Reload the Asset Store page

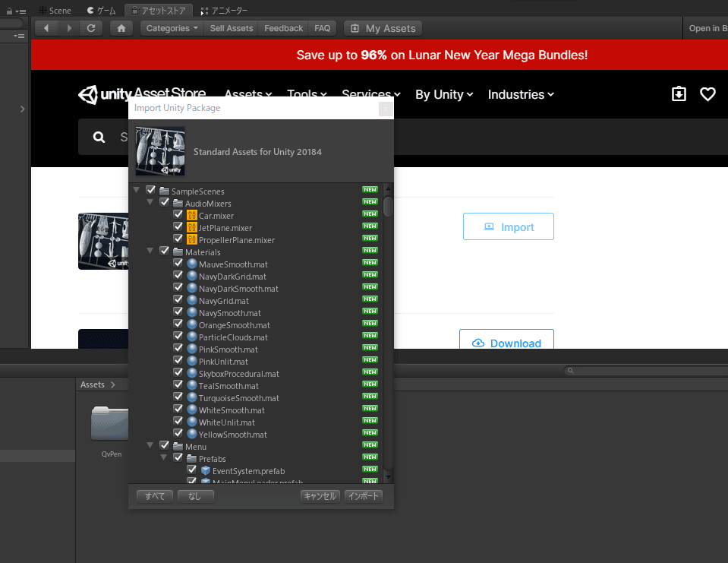pos(90,28)
